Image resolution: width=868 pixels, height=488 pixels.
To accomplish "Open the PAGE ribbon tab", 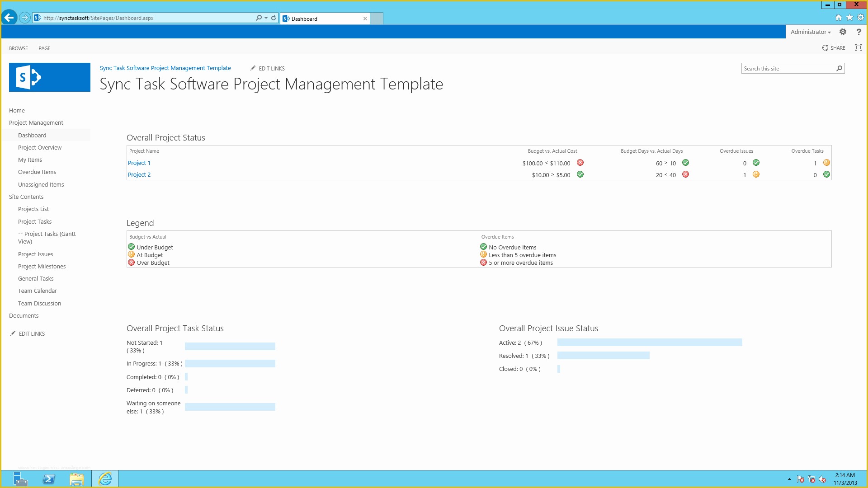I will (44, 48).
